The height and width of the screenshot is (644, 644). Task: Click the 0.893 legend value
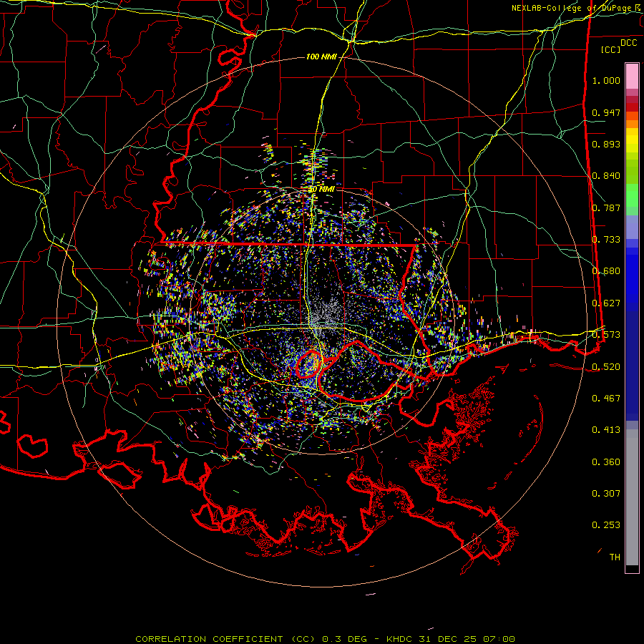click(606, 144)
